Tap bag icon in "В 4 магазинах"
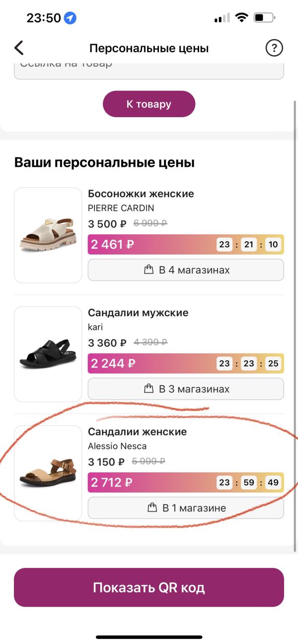Image resolution: width=298 pixels, height=644 pixels. (x=148, y=270)
